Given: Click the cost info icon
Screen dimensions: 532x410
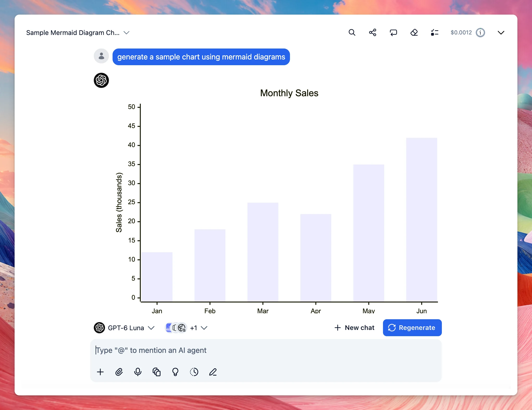Looking at the screenshot, I should pyautogui.click(x=480, y=33).
